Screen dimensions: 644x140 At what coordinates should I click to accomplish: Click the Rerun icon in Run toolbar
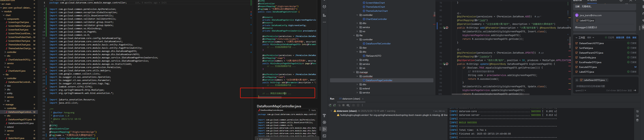[x=330, y=105]
